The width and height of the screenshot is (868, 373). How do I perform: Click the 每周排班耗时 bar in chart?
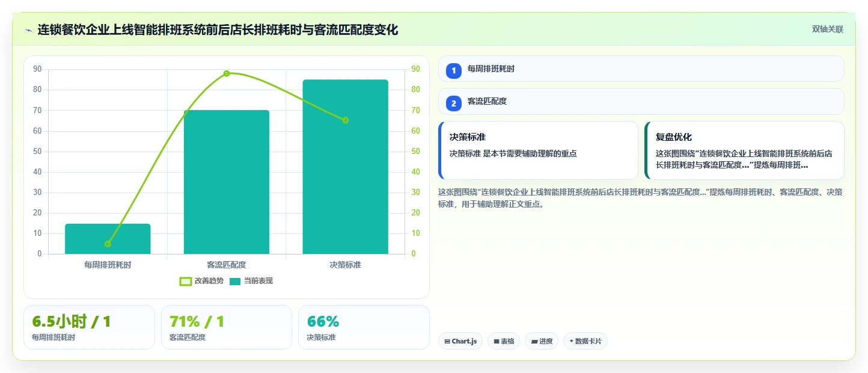click(x=108, y=239)
